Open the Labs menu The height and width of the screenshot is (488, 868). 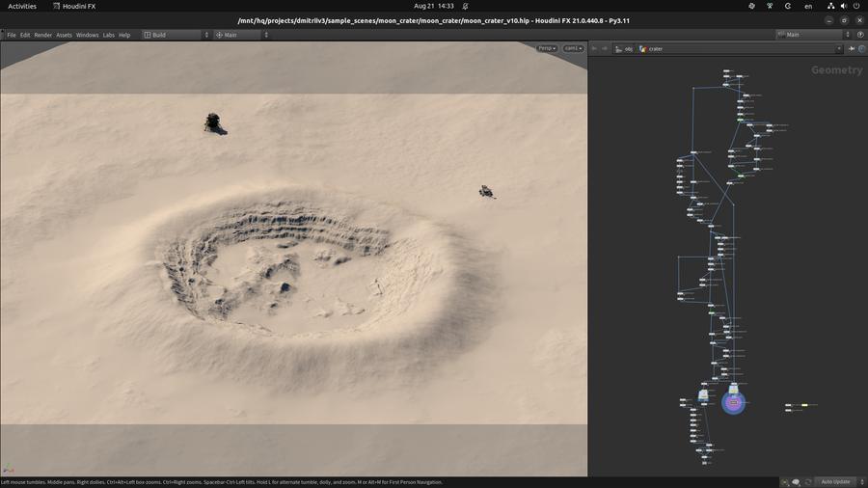coord(109,35)
